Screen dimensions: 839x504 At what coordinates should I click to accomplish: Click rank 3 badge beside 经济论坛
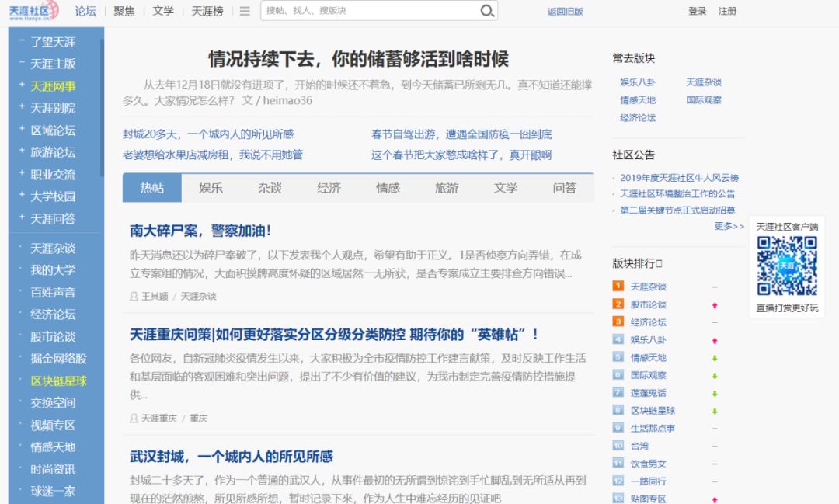(618, 322)
